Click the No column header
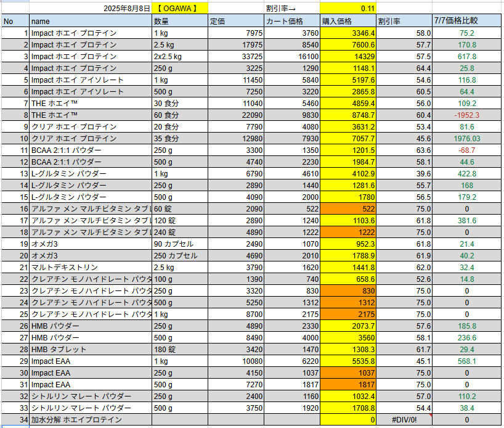504x428 pixels. coord(15,21)
